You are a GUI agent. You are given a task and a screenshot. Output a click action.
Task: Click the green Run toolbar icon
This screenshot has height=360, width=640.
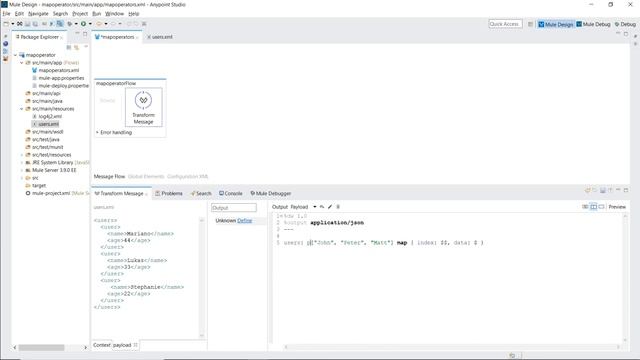click(x=83, y=24)
